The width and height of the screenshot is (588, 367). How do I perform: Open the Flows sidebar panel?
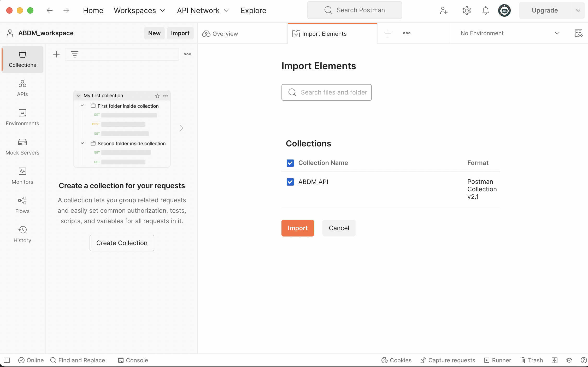(22, 206)
